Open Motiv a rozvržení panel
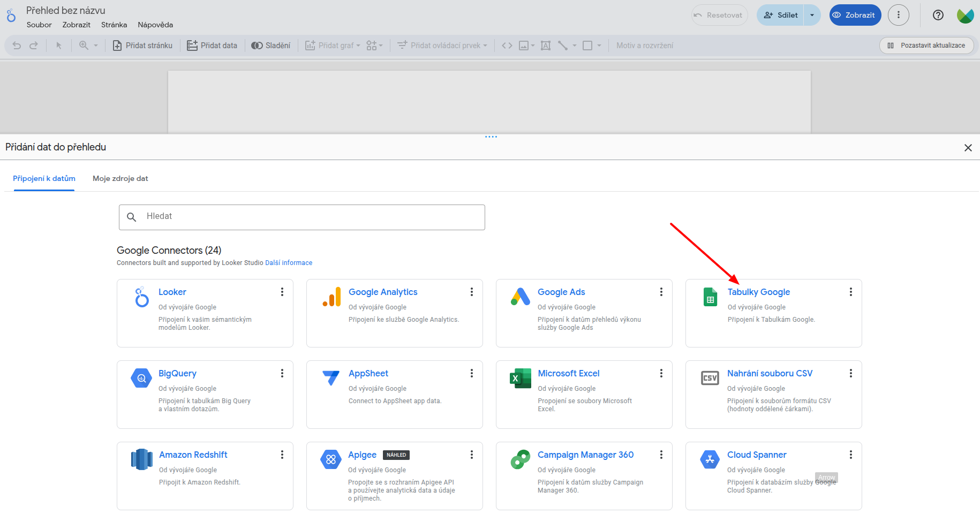Screen dimensions: 980x514 coord(645,46)
